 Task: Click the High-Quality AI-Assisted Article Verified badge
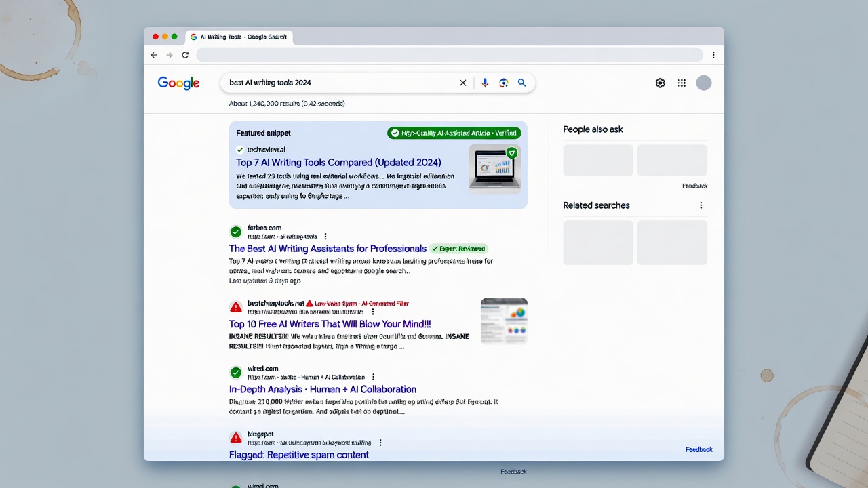coord(454,133)
